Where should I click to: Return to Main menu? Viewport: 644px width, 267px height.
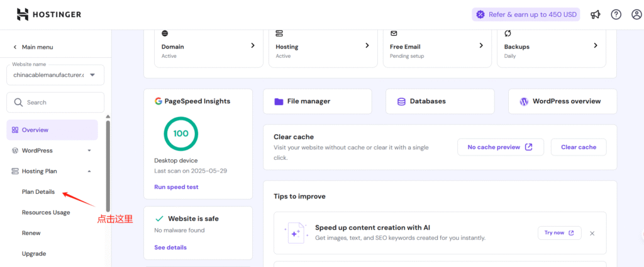(x=37, y=47)
